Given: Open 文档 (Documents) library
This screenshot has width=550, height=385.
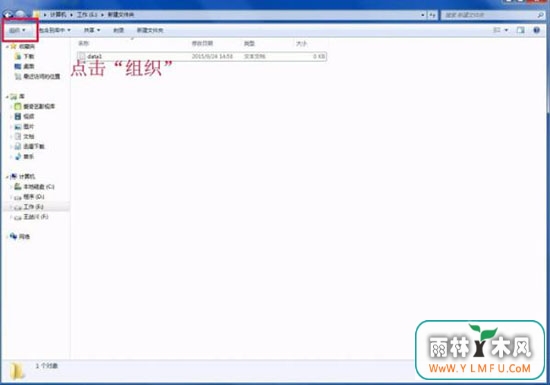Looking at the screenshot, I should point(29,136).
